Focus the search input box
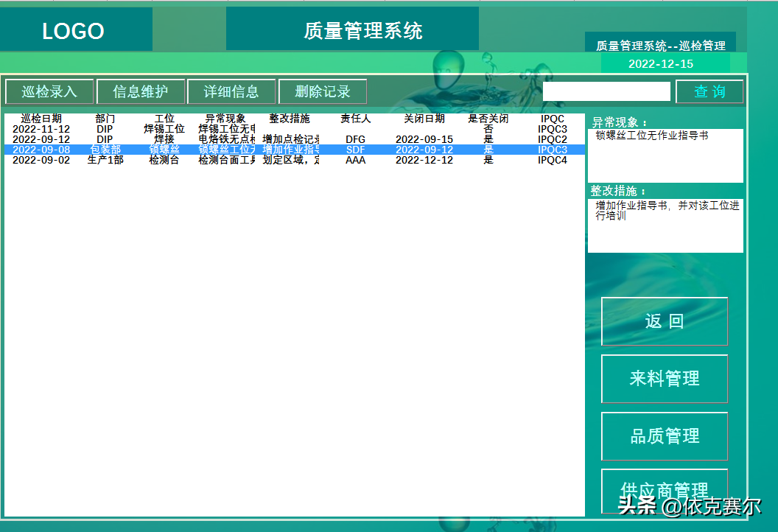Image resolution: width=778 pixels, height=532 pixels. pyautogui.click(x=606, y=91)
